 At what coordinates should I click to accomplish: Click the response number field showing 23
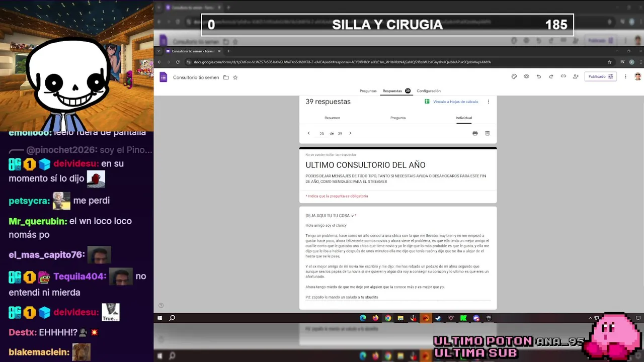[x=321, y=134]
